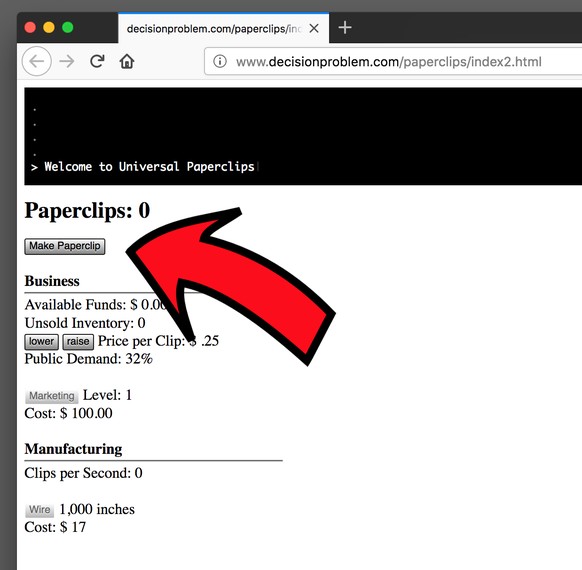
Task: Click the Make Paperclip button
Action: coord(65,246)
